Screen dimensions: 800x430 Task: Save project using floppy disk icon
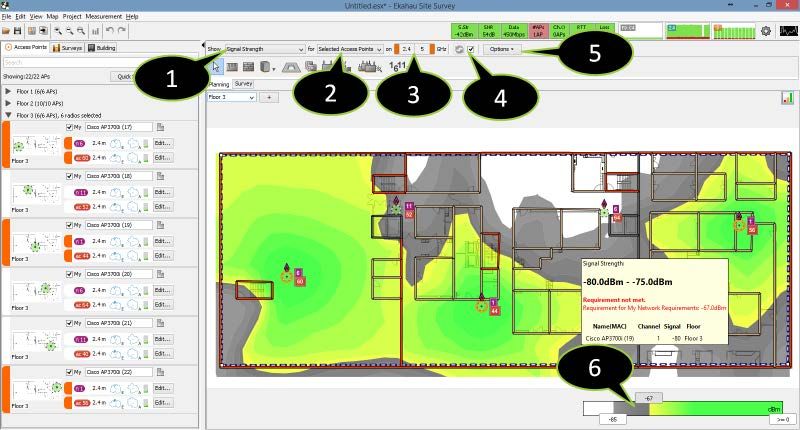17,31
